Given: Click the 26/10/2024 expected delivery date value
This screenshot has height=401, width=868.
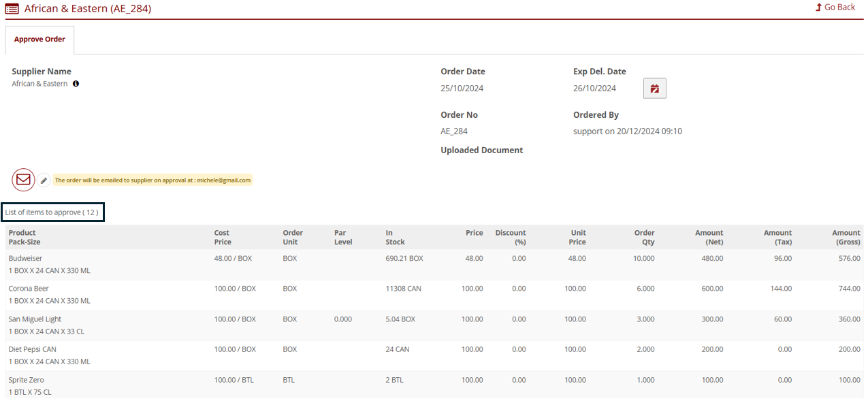Looking at the screenshot, I should click(594, 89).
